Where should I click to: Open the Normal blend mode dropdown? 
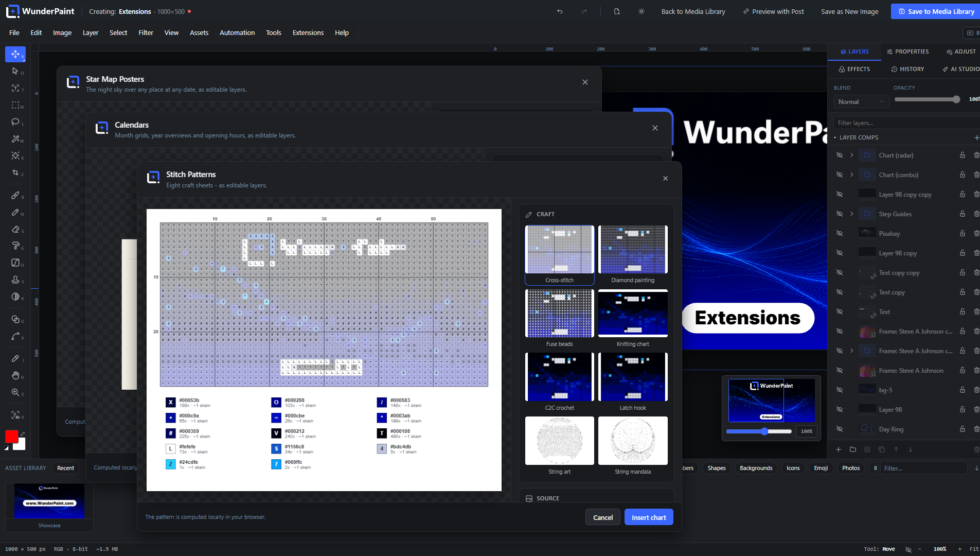[x=861, y=102]
